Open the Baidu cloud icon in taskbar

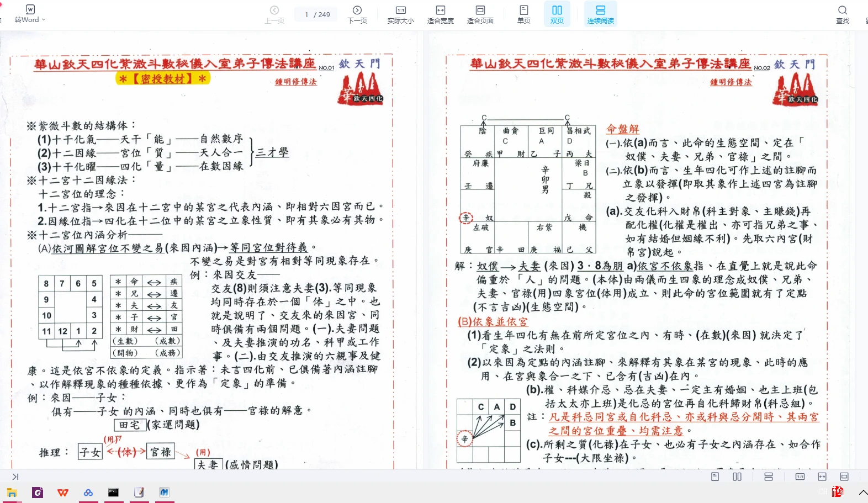point(88,493)
